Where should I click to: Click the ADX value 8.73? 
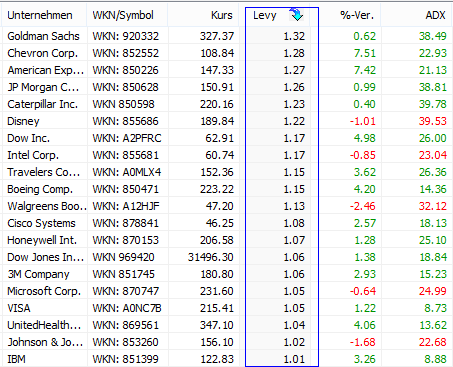pyautogui.click(x=435, y=308)
